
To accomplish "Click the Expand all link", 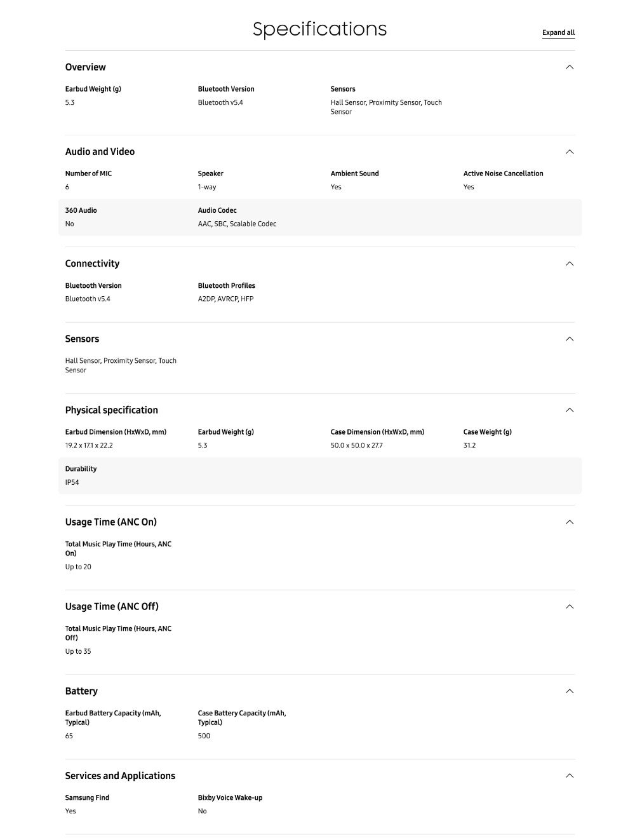I will 558,32.
